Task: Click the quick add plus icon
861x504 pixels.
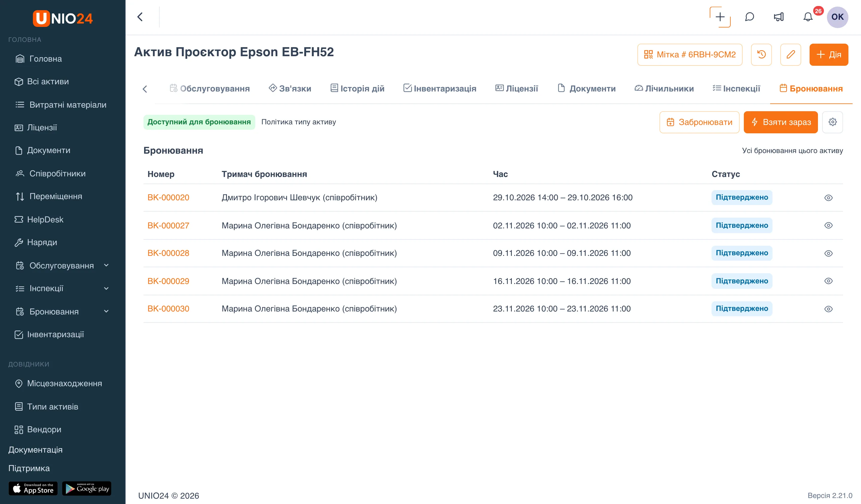Action: coord(720,17)
